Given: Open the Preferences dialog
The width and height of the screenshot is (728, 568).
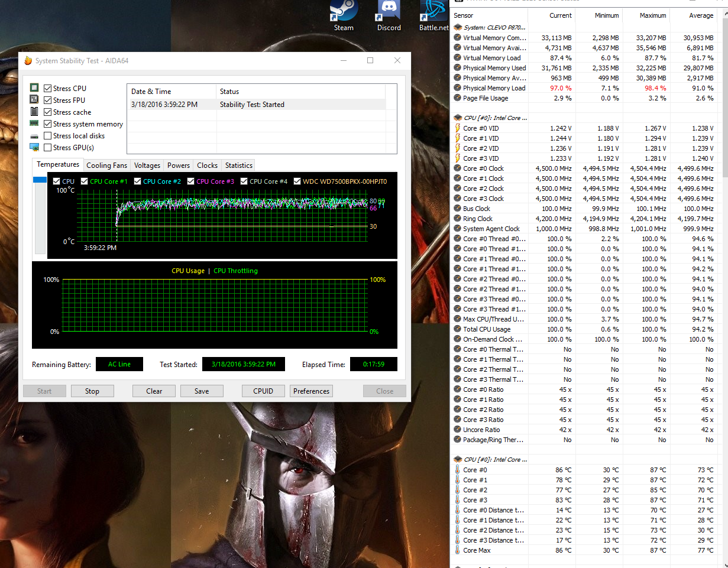Looking at the screenshot, I should pos(311,391).
